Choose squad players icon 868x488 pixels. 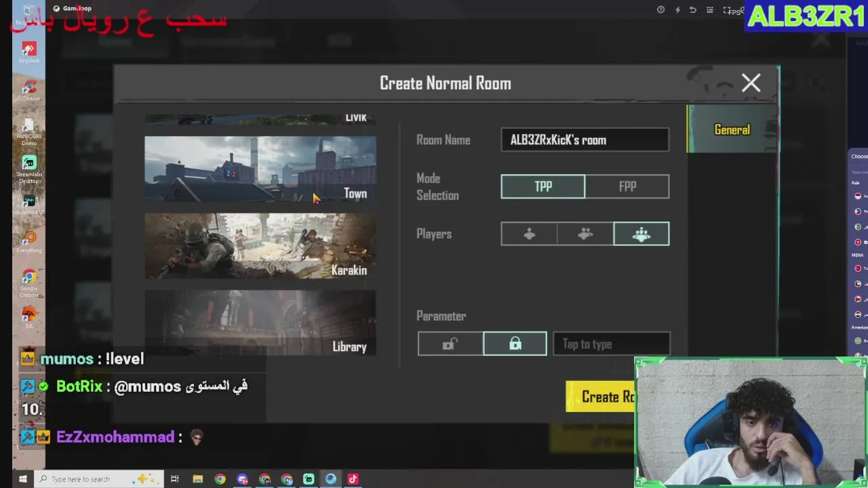coord(642,234)
